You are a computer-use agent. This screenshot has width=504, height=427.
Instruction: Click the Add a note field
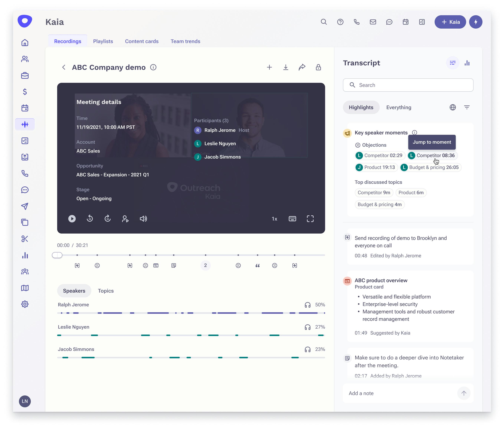coord(399,393)
